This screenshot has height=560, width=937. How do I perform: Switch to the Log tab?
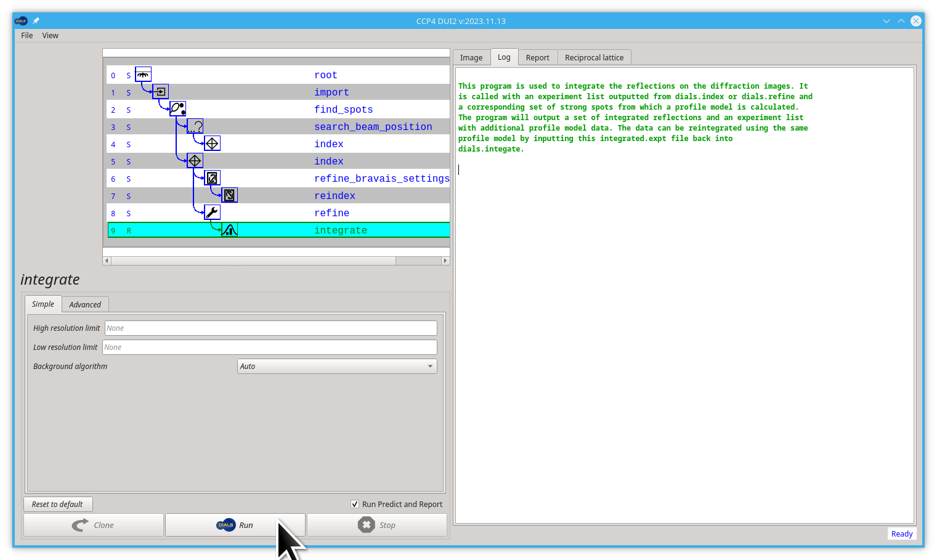point(504,57)
